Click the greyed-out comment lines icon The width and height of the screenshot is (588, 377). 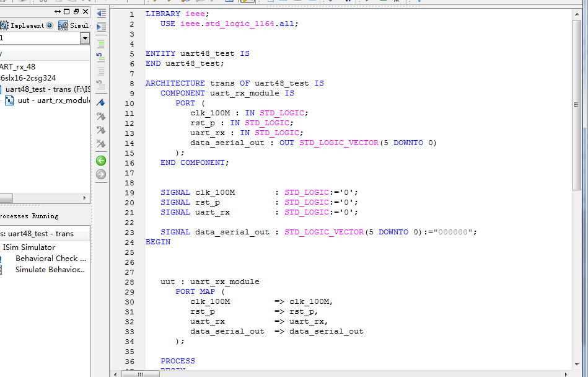[x=101, y=71]
